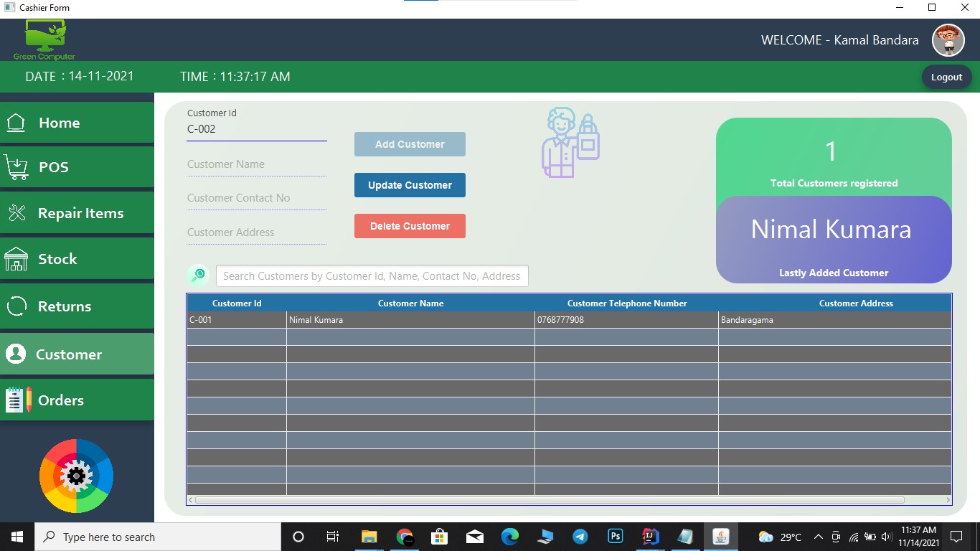The width and height of the screenshot is (980, 551).
Task: Launch IntelliJ IDEA from the taskbar
Action: coord(649,537)
